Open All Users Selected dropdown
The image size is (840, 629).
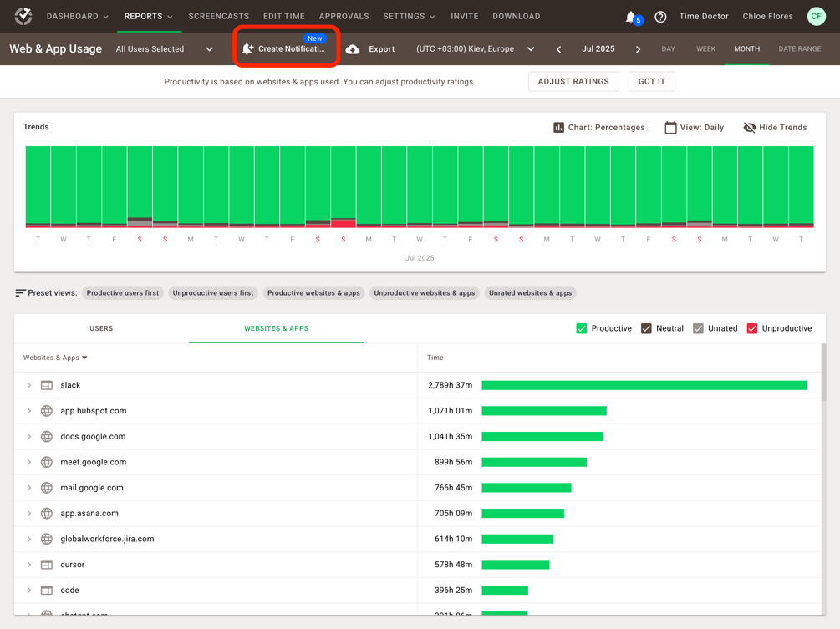pos(165,49)
